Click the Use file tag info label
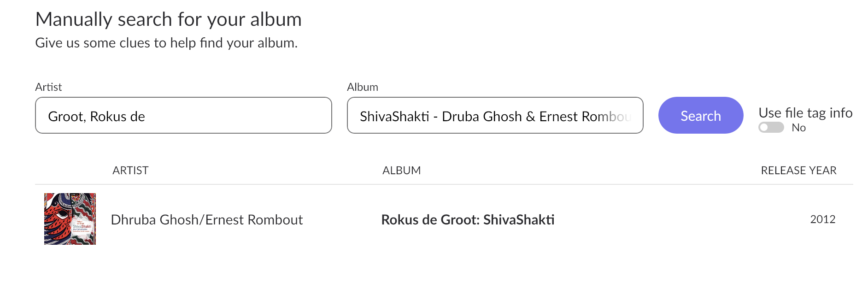This screenshot has width=868, height=283. (x=805, y=113)
